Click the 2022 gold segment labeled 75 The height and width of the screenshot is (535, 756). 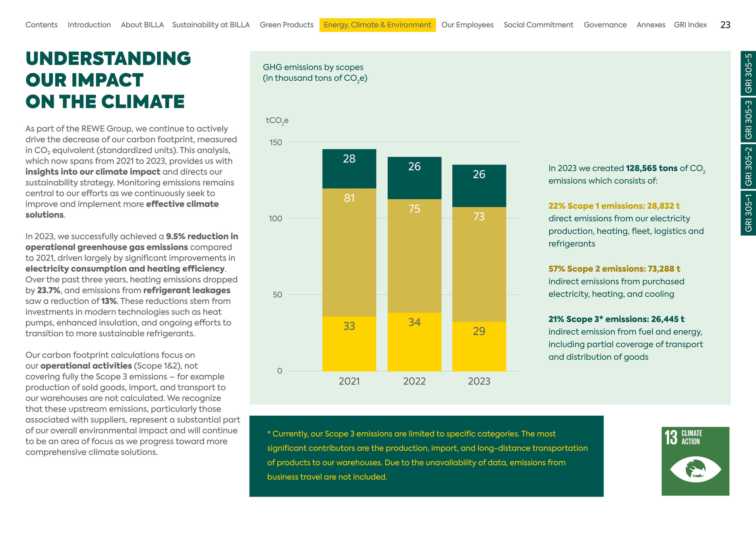click(x=414, y=256)
